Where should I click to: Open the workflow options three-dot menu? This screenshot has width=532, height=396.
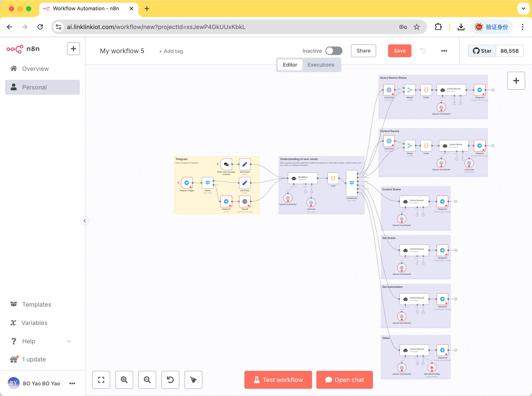444,51
